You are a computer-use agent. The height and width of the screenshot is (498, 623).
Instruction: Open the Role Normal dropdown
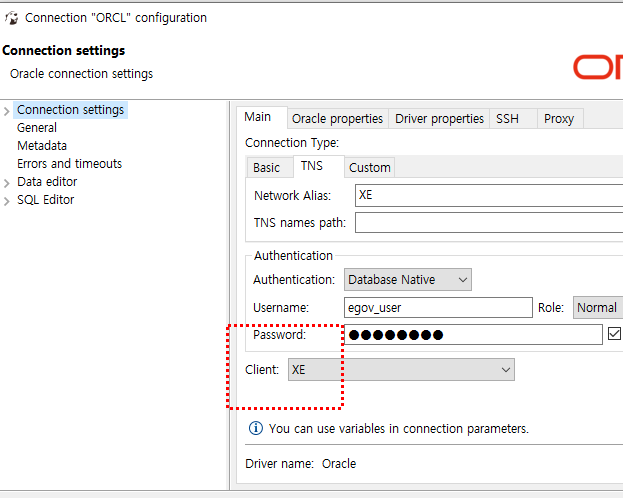598,307
